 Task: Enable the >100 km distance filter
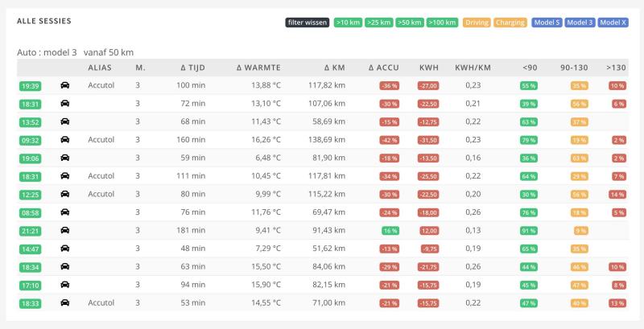coord(443,23)
